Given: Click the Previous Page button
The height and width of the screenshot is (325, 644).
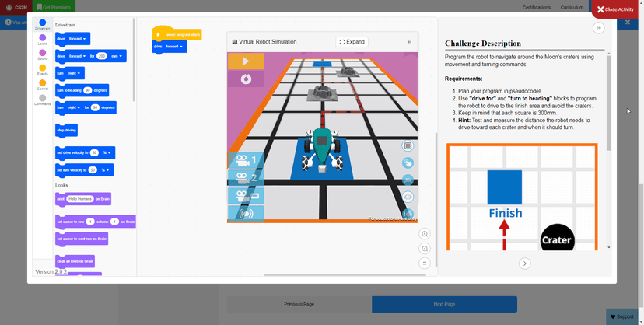Looking at the screenshot, I should (x=299, y=304).
